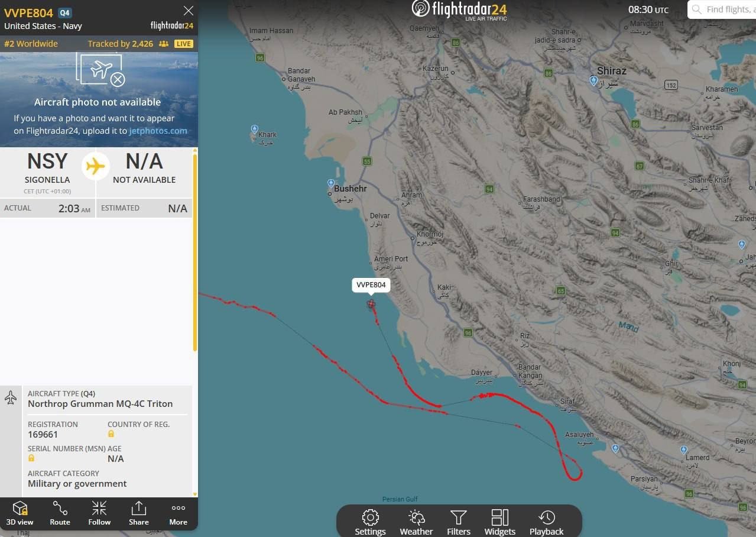Select the Bushehr airport marker

click(x=331, y=183)
